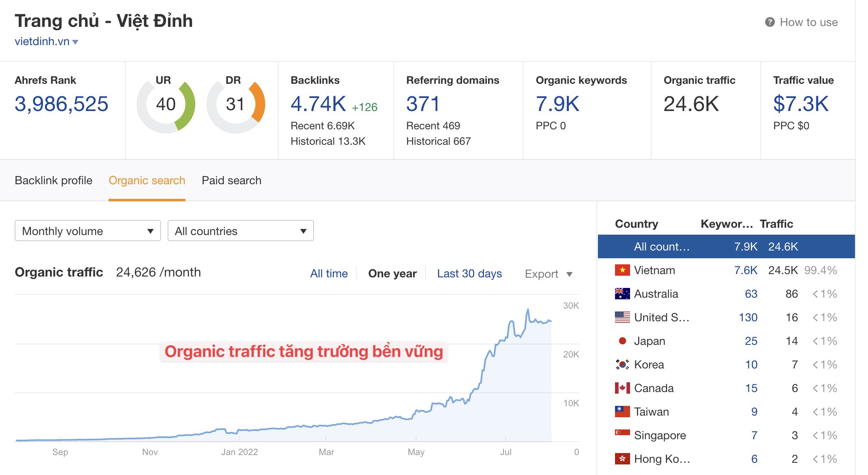Select the All countries table row
Screen dimensions: 868x475
[726, 246]
